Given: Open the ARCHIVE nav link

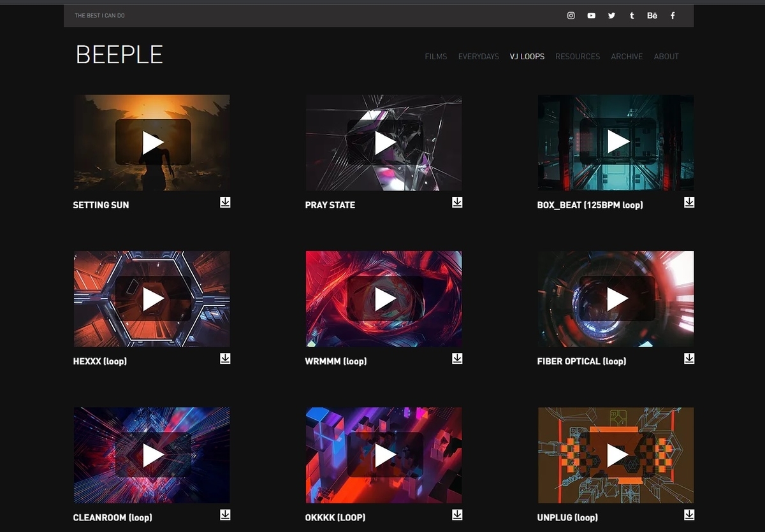Looking at the screenshot, I should point(627,57).
